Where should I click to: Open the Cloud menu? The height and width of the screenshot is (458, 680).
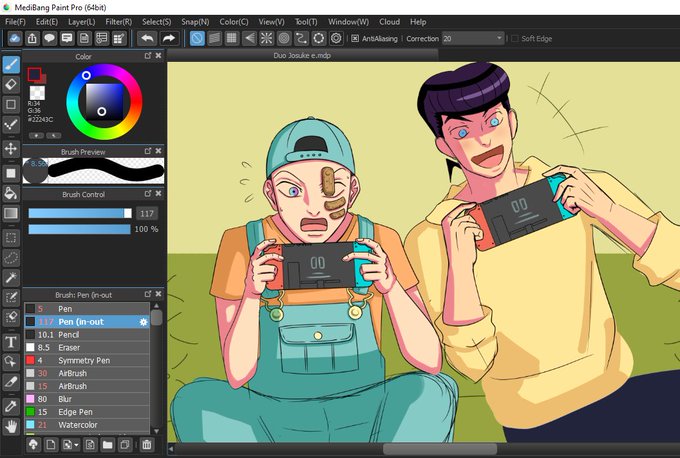[x=389, y=22]
